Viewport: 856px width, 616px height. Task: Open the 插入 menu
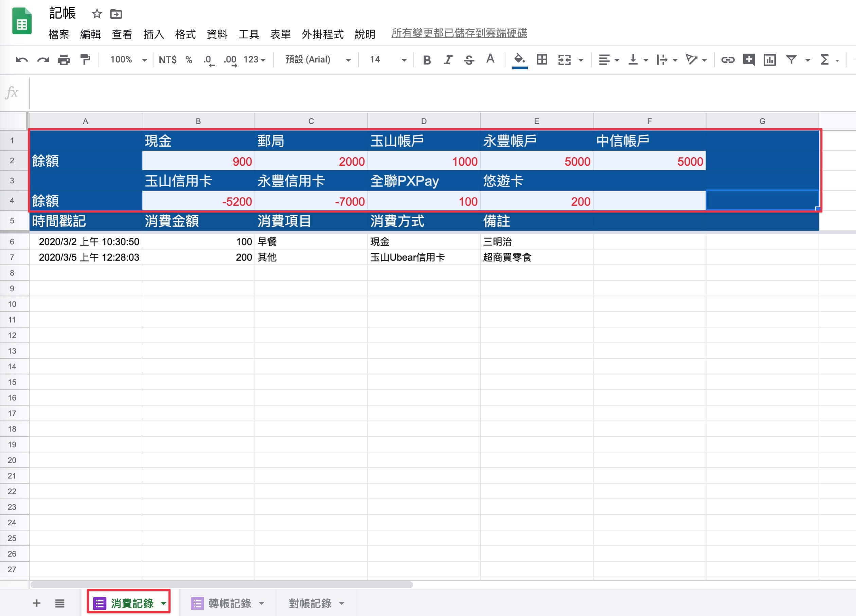click(x=154, y=34)
